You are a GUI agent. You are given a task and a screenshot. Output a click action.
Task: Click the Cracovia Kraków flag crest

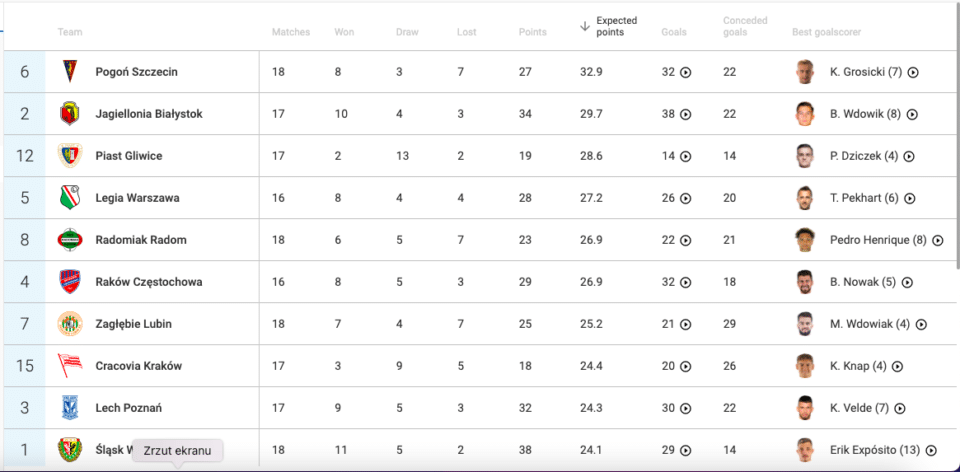[70, 365]
